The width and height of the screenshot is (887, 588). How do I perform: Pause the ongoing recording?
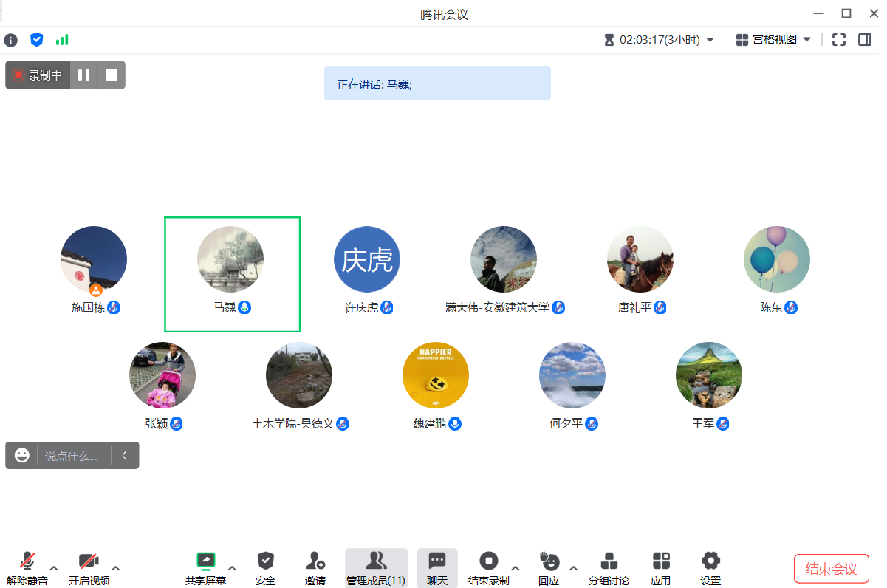[84, 75]
